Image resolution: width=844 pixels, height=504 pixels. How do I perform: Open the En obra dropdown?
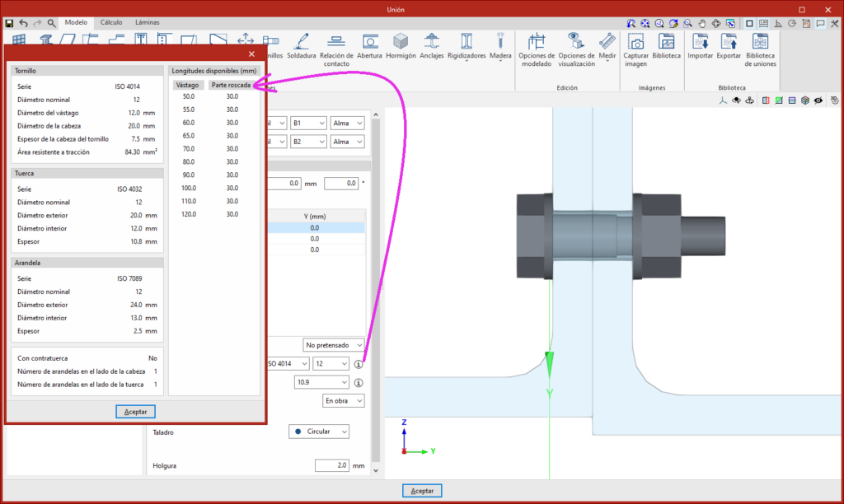343,401
